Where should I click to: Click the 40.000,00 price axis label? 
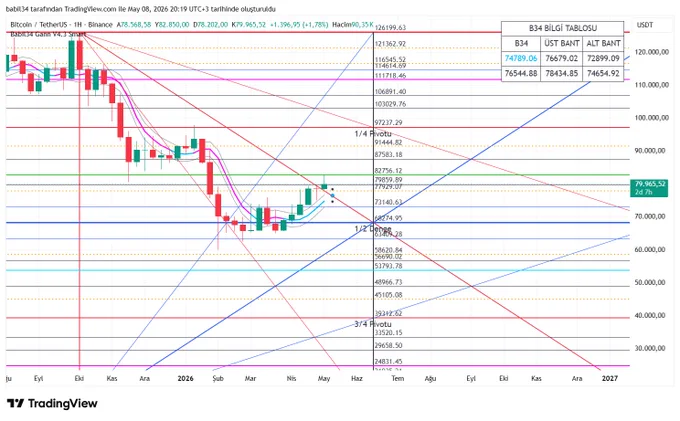point(650,316)
